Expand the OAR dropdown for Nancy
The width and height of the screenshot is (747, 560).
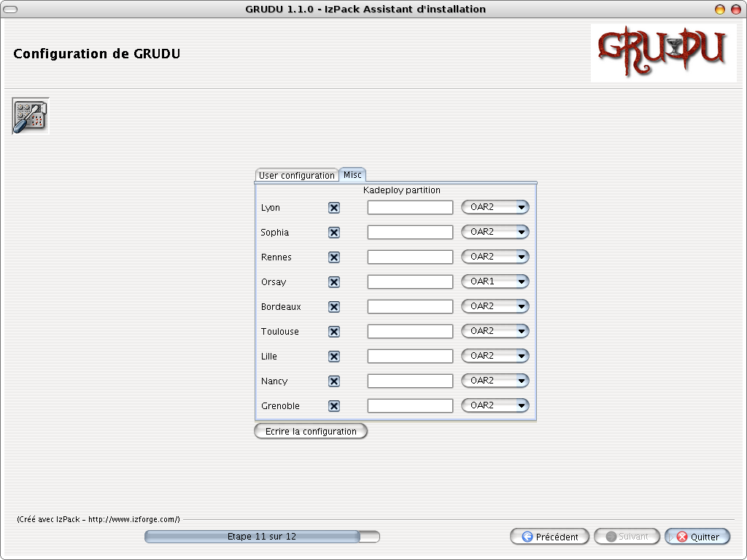[495, 381]
